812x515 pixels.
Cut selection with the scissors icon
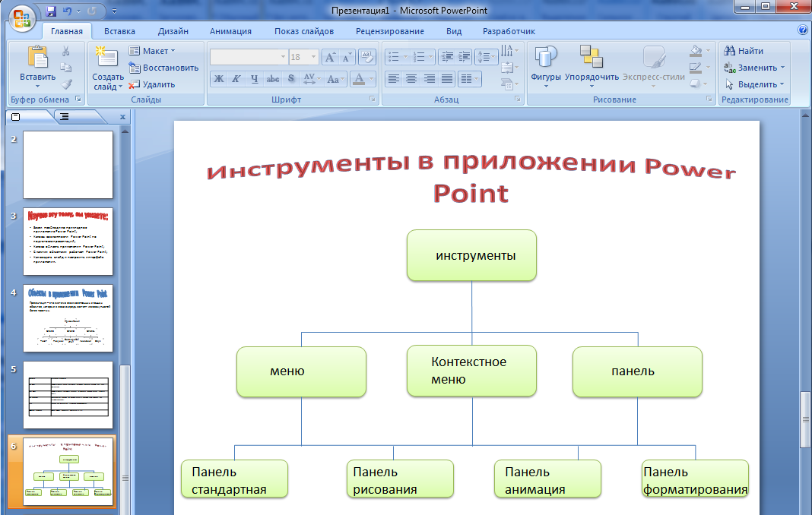66,51
